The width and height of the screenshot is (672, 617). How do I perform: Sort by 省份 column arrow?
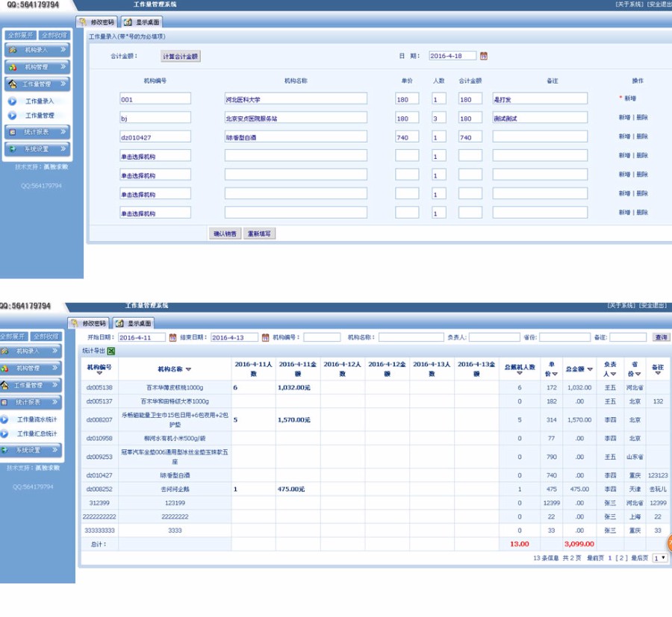[x=638, y=374]
